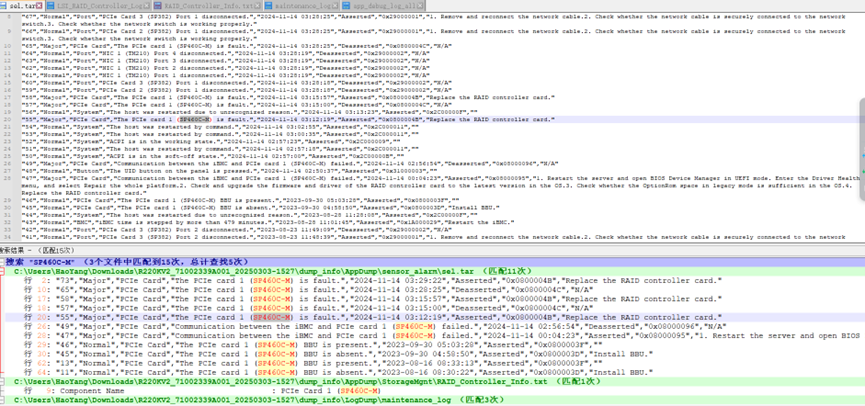Close the maintenance_log tab
Viewport: 865px width, 406px height.
336,6
